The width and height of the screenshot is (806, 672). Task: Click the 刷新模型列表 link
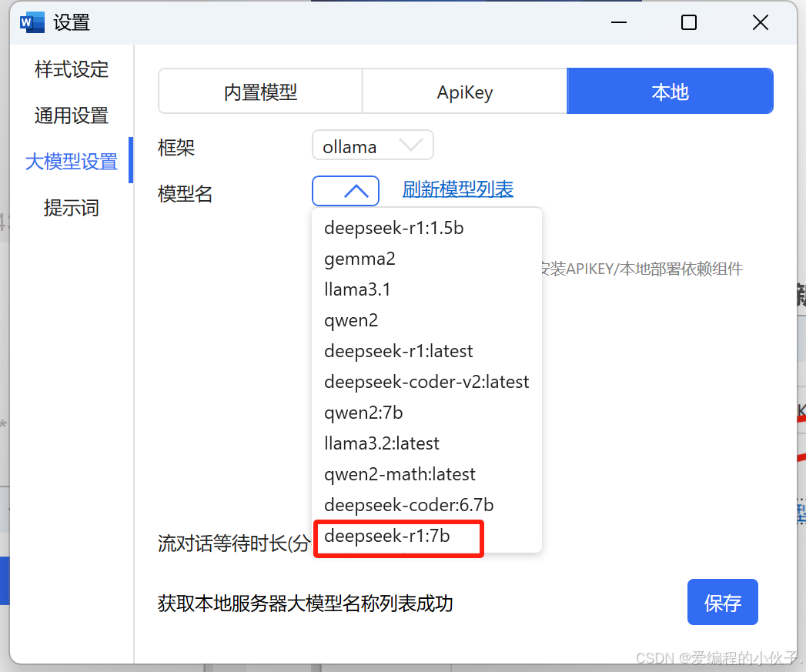pyautogui.click(x=457, y=189)
